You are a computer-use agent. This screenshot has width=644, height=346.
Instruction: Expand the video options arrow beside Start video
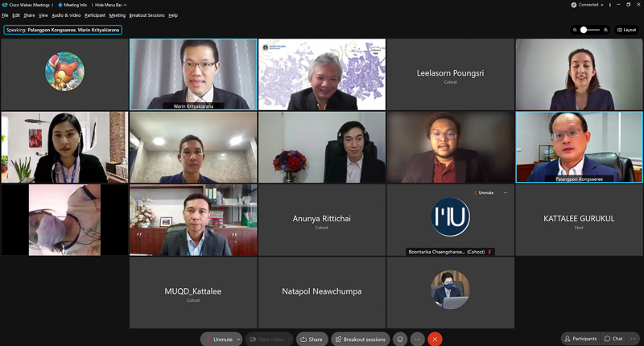click(289, 340)
